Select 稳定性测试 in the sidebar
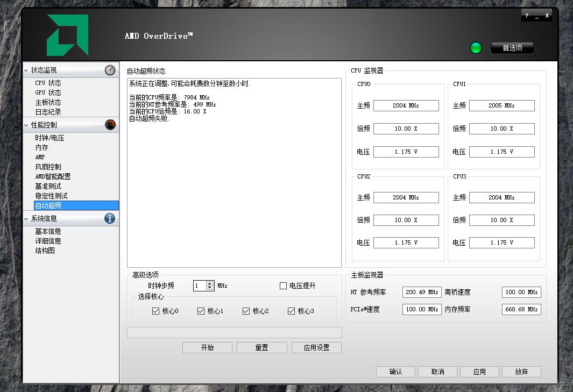Screen dimensions: 573x392 pos(51,196)
